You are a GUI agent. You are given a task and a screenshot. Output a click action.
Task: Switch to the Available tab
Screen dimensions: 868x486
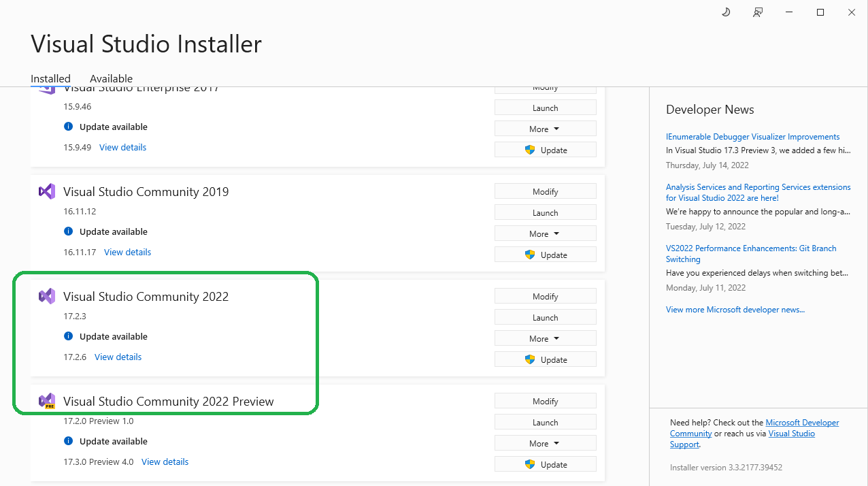111,78
